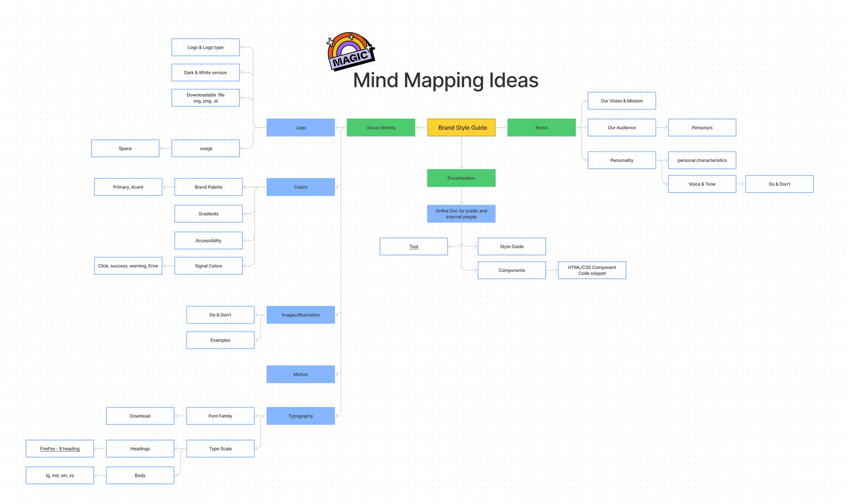Select the Accessibility box
Image resolution: width=848 pixels, height=504 pixels.
209,240
